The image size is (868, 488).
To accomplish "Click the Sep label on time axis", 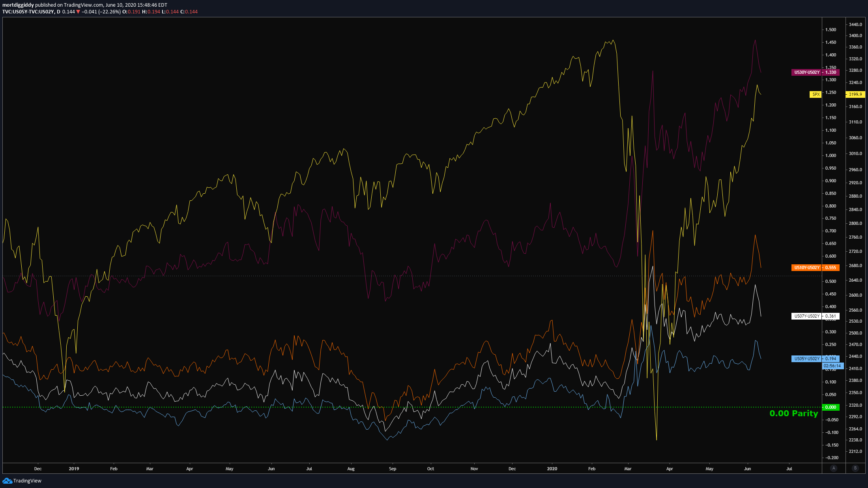I will pos(393,469).
